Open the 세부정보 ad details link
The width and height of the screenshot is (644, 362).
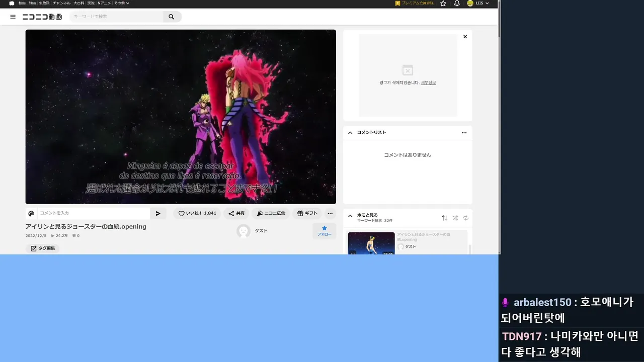(428, 82)
